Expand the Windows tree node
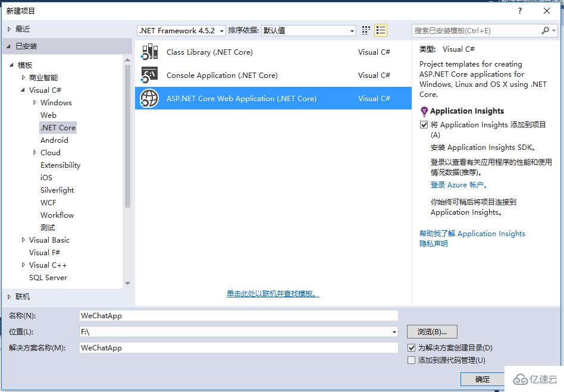The image size is (564, 392). [x=35, y=102]
